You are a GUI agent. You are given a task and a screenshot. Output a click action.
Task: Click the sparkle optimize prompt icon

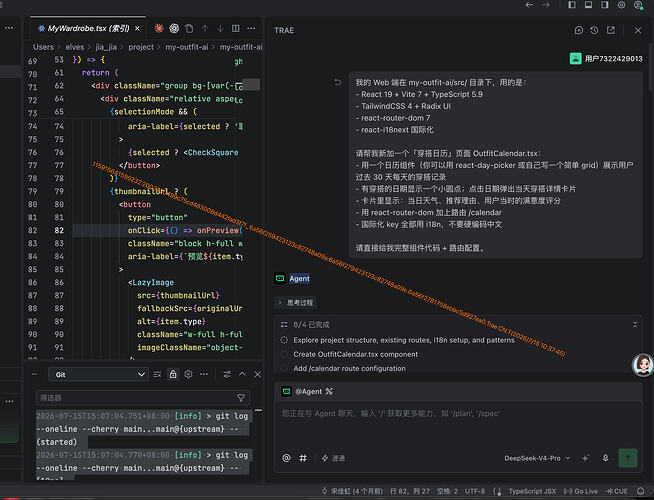585,458
